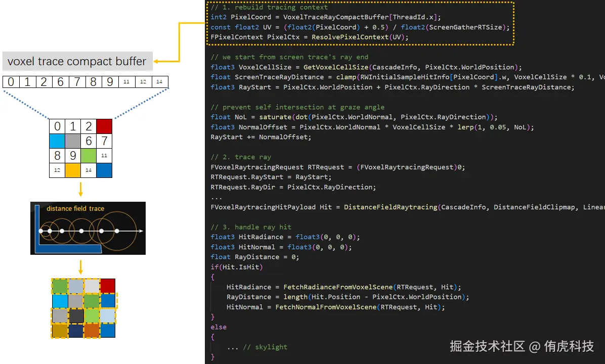Viewport: 605px width, 364px height.
Task: Click the "RTRequest.RayDir = PixelCtx.RayDirection;" line
Action: tap(293, 187)
